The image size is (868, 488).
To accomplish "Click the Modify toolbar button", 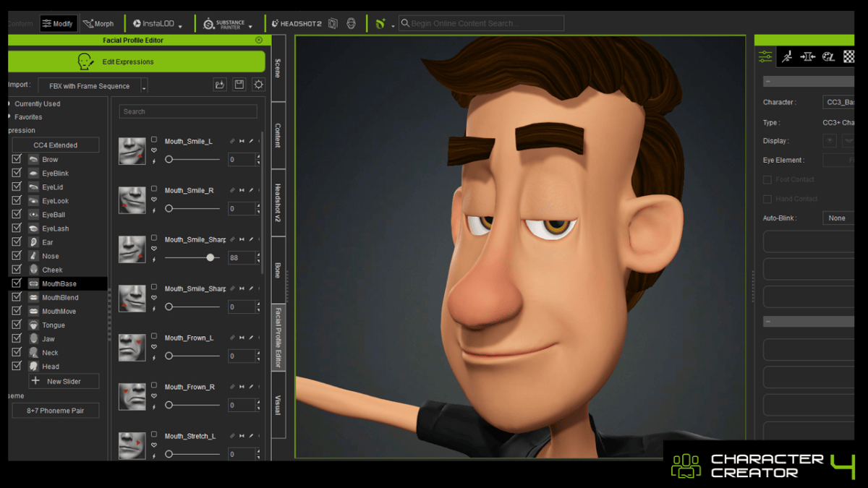I will point(59,24).
